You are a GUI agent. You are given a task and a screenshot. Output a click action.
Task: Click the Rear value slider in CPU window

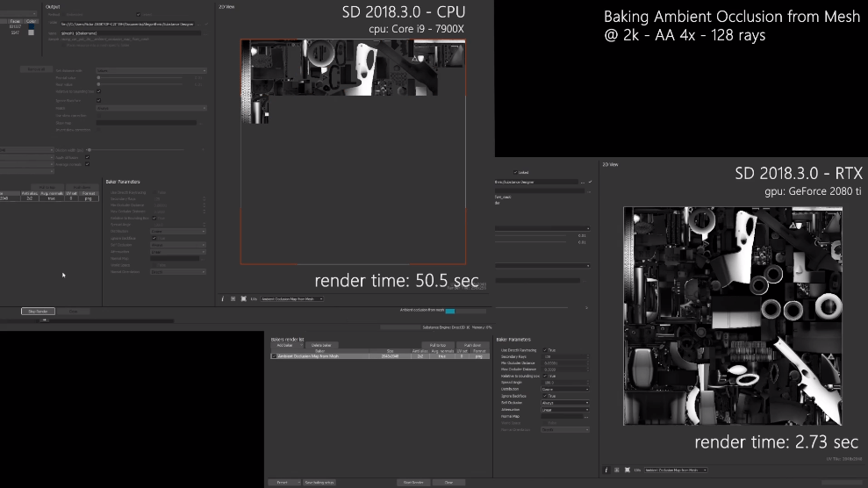pos(140,84)
